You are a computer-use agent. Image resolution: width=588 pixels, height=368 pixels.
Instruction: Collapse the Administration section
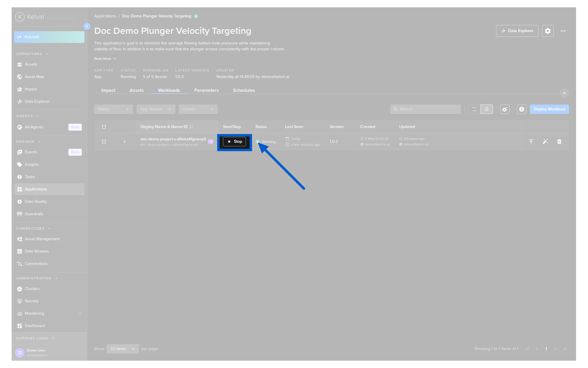37,278
